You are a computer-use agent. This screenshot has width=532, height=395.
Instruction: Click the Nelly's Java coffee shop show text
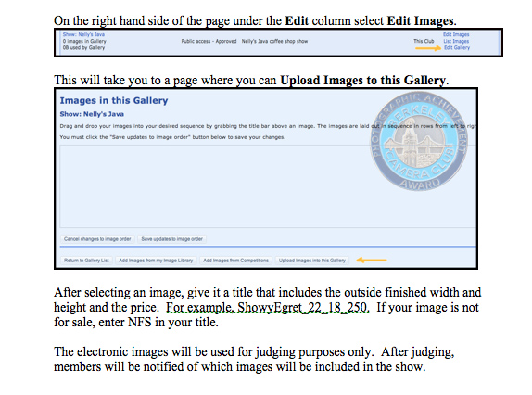(x=274, y=41)
